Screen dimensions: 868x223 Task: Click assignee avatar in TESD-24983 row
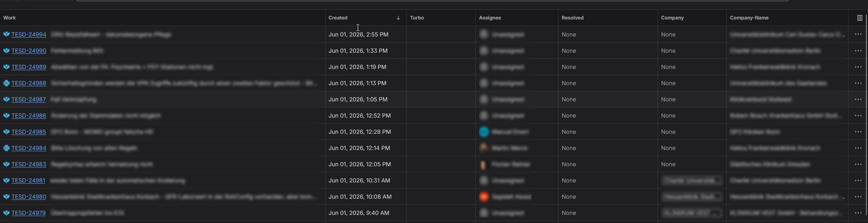484,164
